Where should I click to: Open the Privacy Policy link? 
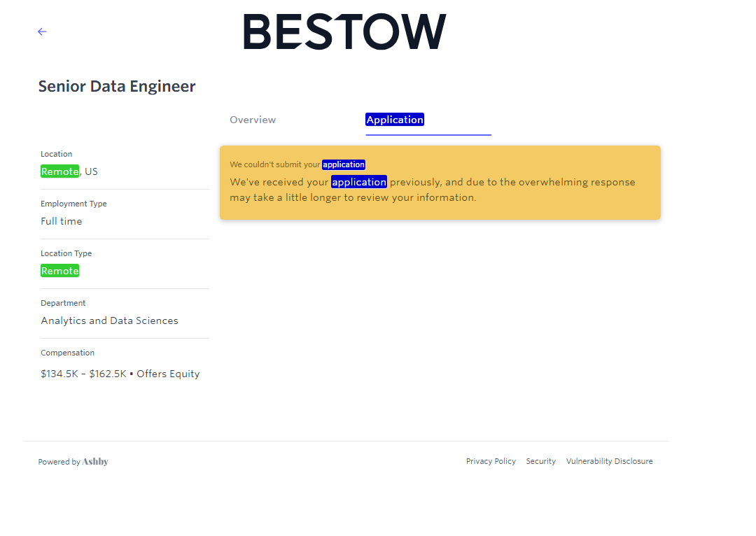(x=491, y=461)
